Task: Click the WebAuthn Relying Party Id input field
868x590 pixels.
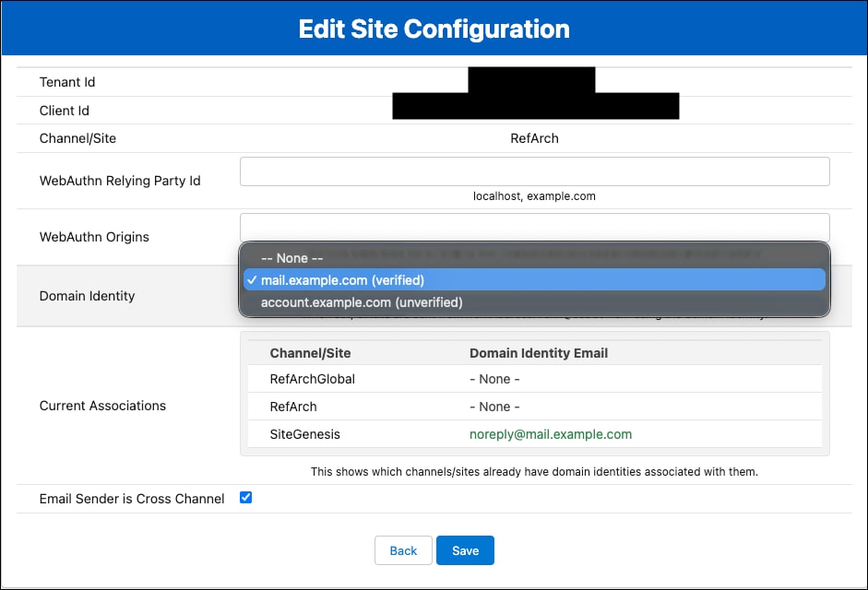Action: (x=534, y=171)
